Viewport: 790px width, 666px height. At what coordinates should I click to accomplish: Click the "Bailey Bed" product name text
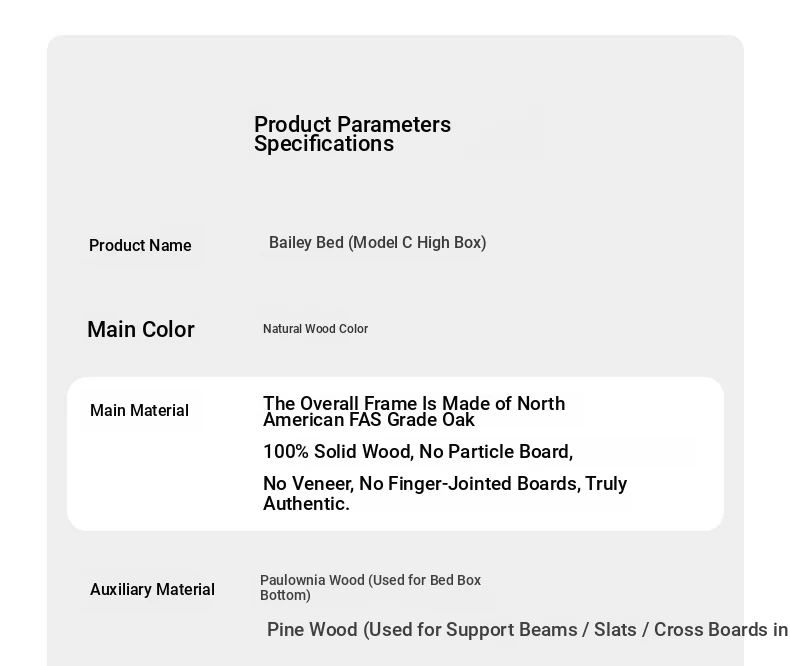pyautogui.click(x=306, y=243)
